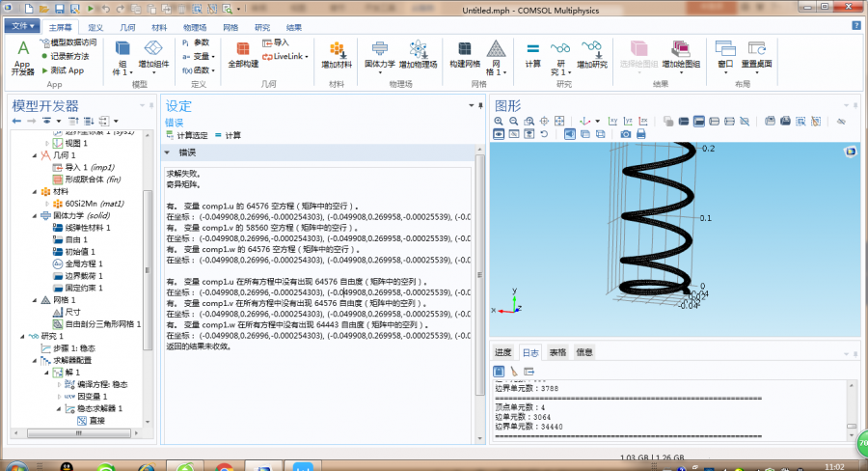Click vertical scrollbar of model tree
This screenshot has width=868, height=471.
148,270
